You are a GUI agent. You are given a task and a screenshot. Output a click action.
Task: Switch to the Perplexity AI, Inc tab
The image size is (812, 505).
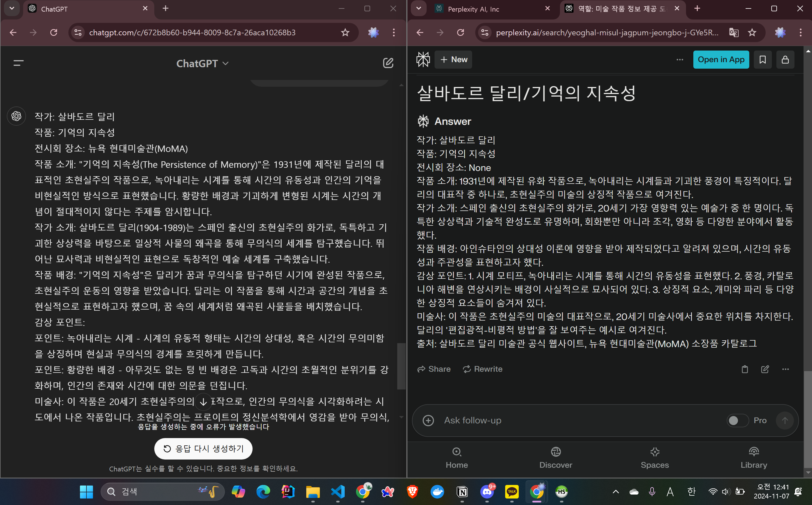[473, 9]
